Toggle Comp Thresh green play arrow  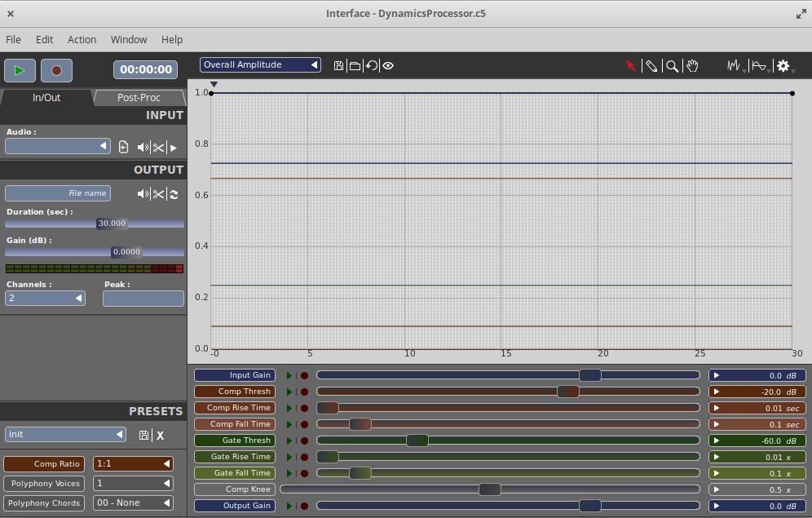[x=289, y=392]
